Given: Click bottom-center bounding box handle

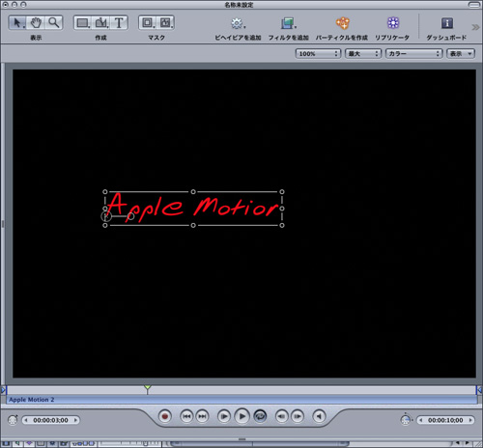Looking at the screenshot, I should 193,225.
